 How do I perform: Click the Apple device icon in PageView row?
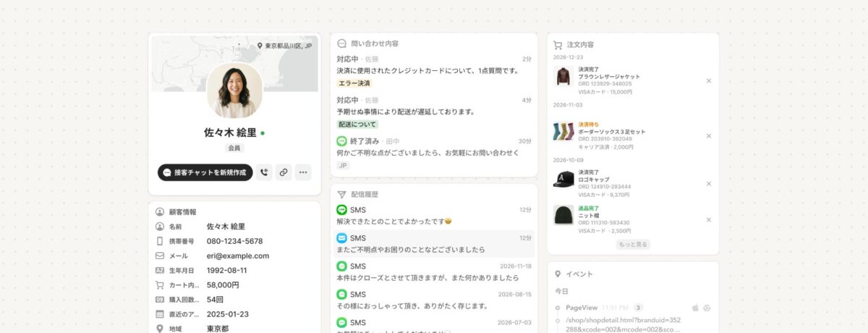click(696, 308)
